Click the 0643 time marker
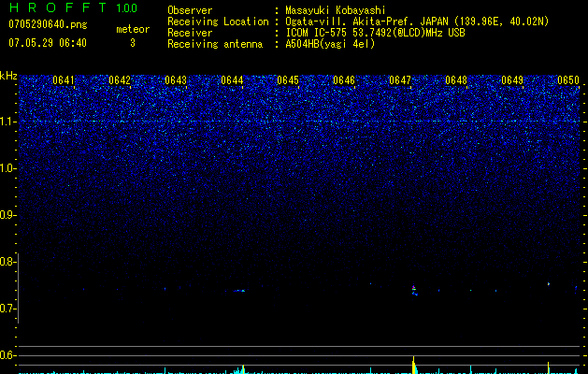The width and height of the screenshot is (588, 374). pyautogui.click(x=176, y=80)
